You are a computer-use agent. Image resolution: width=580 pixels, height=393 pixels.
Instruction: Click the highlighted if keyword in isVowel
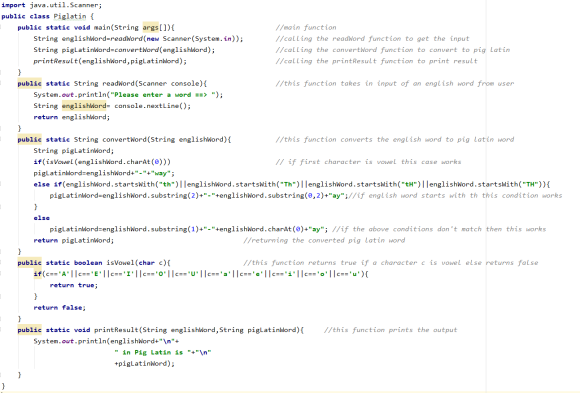(x=37, y=274)
